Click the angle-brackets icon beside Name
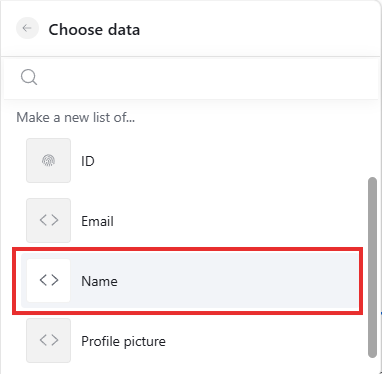This screenshot has height=374, width=382. click(49, 280)
